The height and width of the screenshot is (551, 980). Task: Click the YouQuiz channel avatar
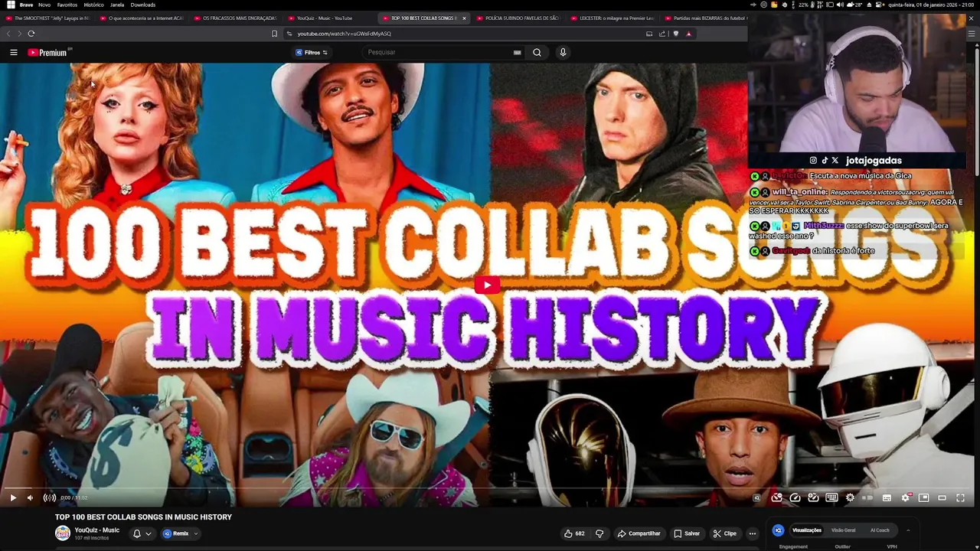tap(63, 533)
